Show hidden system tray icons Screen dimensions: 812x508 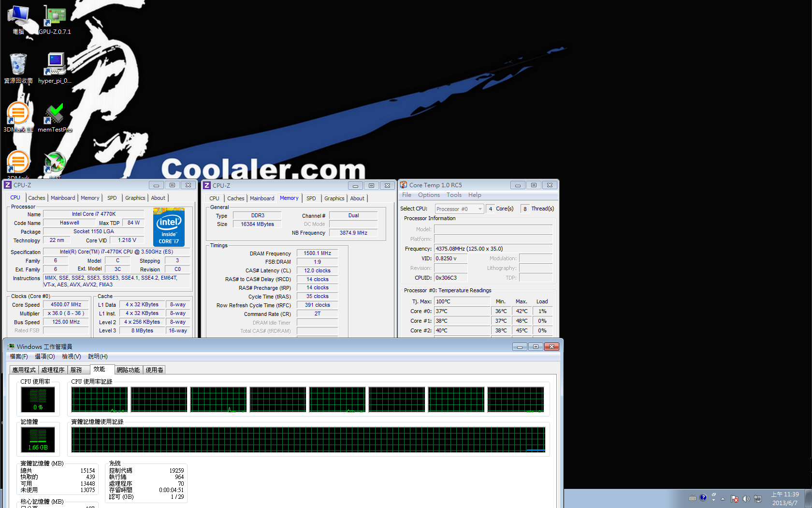point(723,498)
